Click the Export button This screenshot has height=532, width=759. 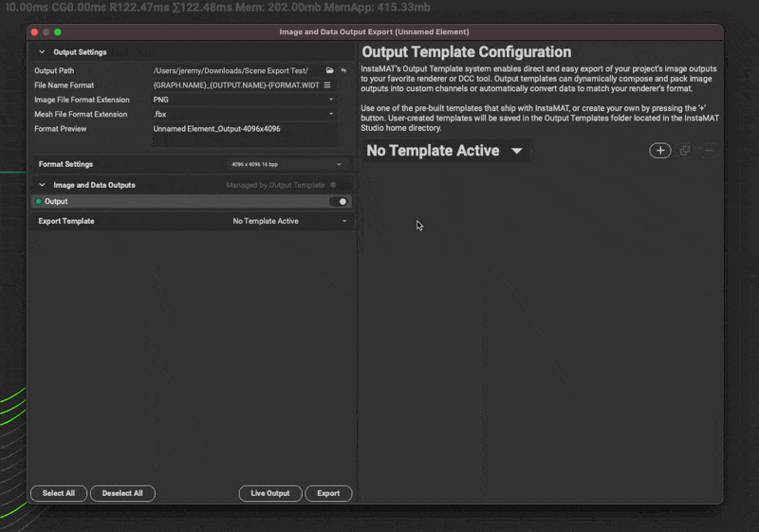click(328, 493)
